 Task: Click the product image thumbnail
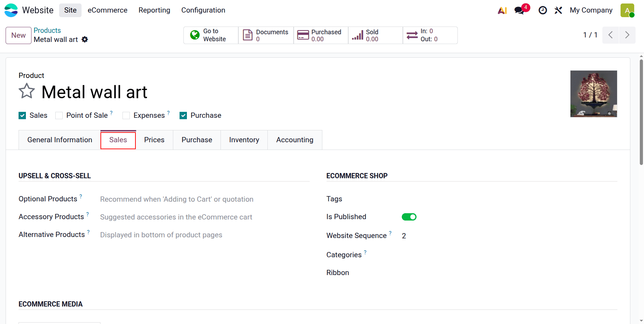click(x=594, y=94)
